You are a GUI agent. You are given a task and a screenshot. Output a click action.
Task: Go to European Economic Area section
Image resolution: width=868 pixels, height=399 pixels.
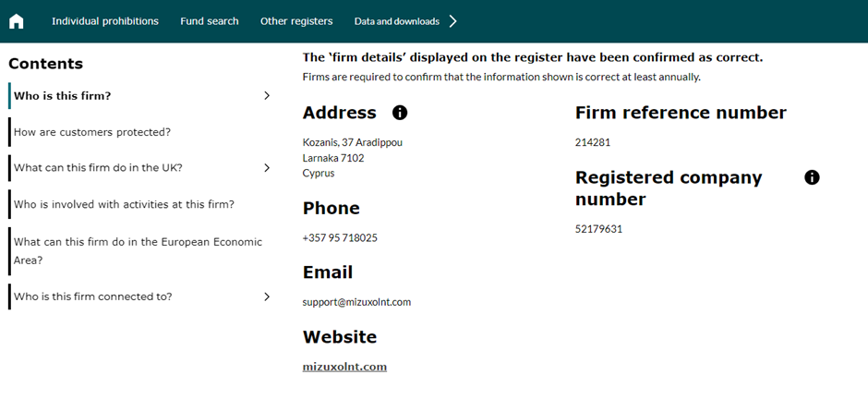coord(138,250)
